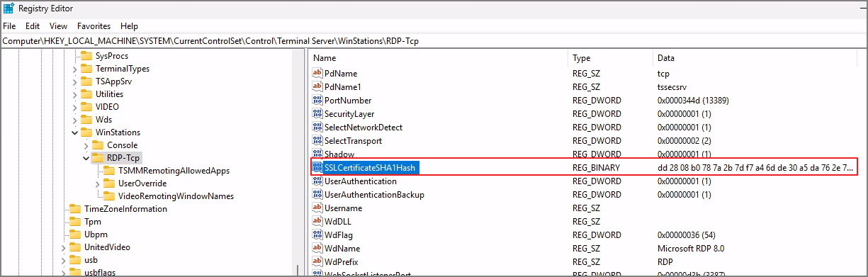Click the PdName string value icon
Screen dimensions: 868x277
click(x=317, y=74)
